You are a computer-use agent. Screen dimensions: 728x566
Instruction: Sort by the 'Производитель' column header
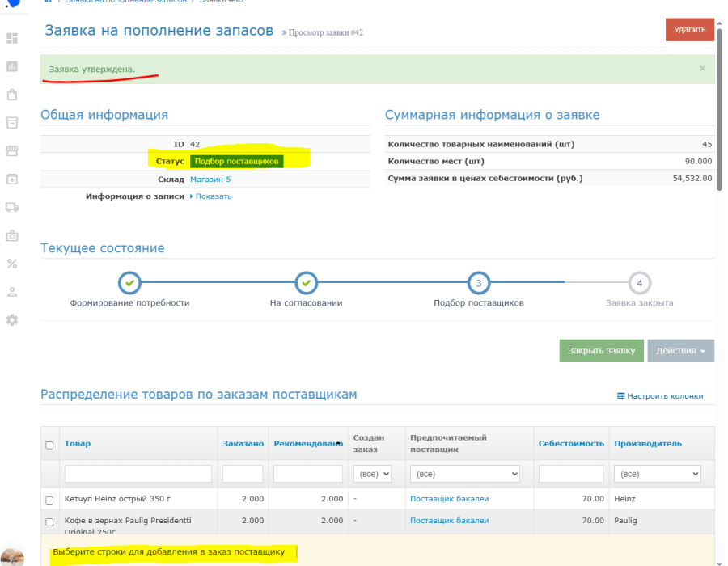[648, 444]
